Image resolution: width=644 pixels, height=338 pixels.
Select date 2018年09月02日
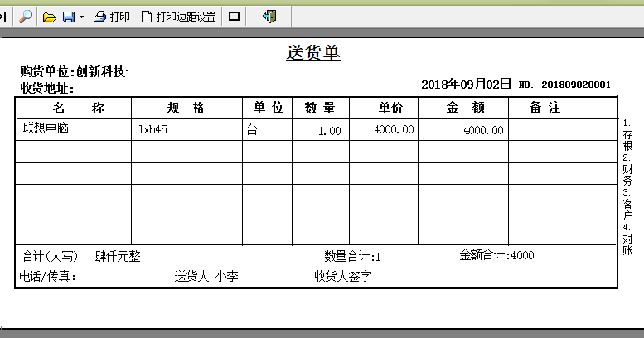(466, 84)
